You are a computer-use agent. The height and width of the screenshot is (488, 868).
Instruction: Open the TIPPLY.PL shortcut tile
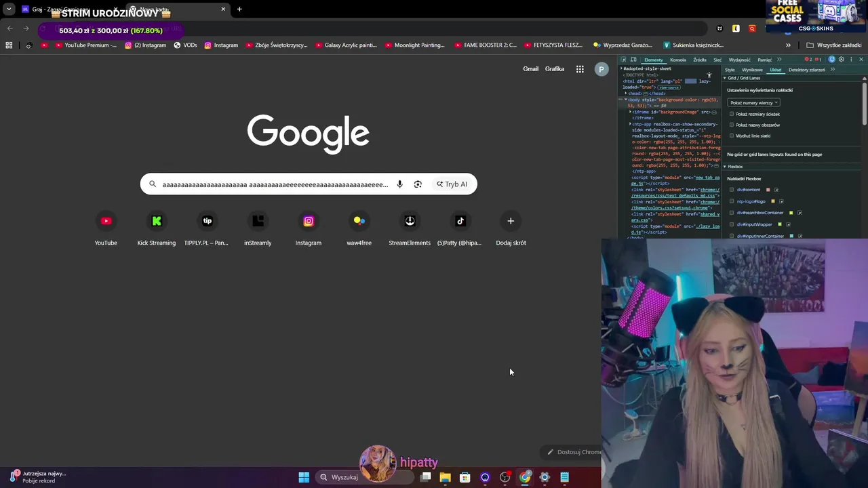[x=207, y=229]
